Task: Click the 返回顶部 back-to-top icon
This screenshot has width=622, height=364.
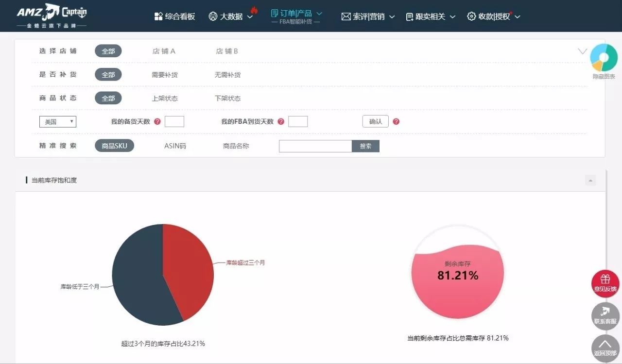Action: [605, 348]
